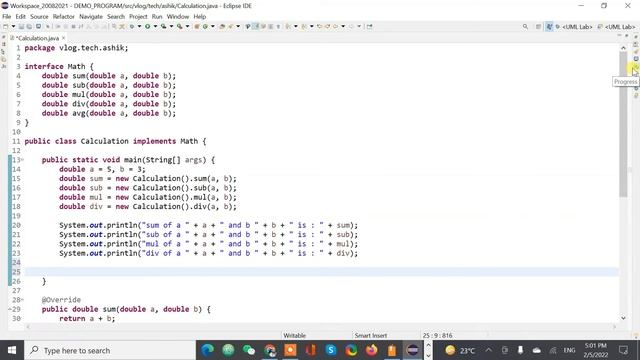The image size is (640, 360).
Task: Open the Search menu
Action: click(x=116, y=17)
